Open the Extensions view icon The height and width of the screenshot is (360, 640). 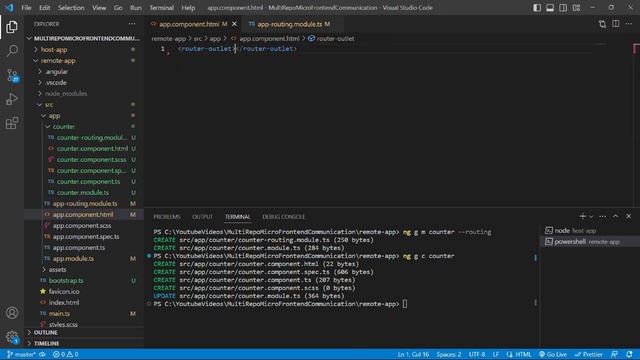coord(12,123)
